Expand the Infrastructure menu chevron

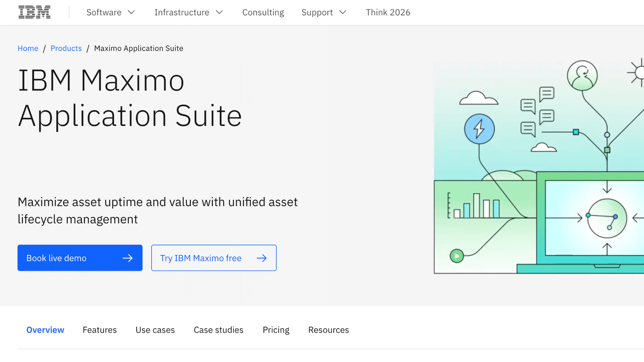pyautogui.click(x=219, y=12)
